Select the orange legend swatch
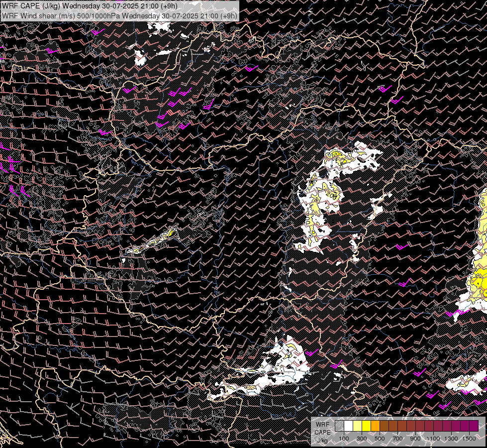487x448 pixels. coord(375,426)
